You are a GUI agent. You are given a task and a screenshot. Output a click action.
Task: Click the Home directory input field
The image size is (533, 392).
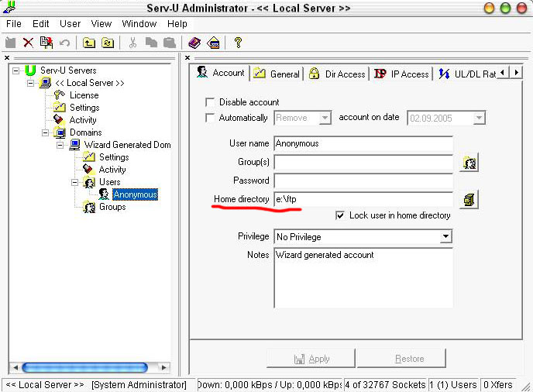(x=363, y=199)
